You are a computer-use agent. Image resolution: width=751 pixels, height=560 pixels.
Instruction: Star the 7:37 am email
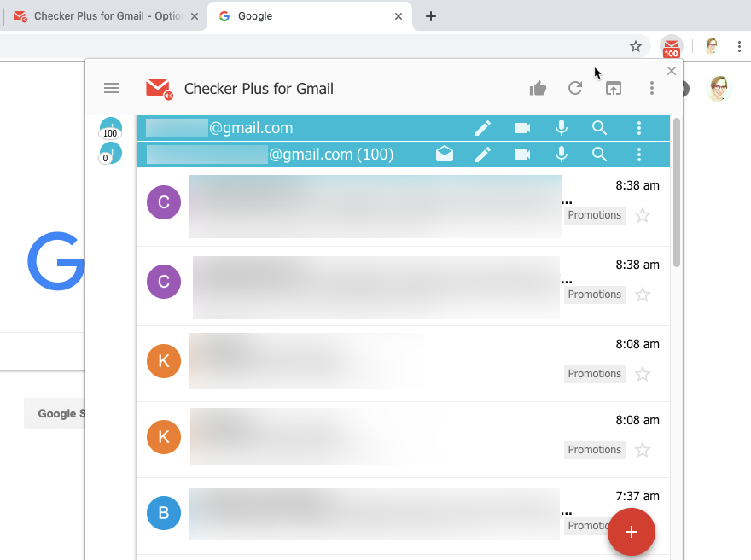643,525
